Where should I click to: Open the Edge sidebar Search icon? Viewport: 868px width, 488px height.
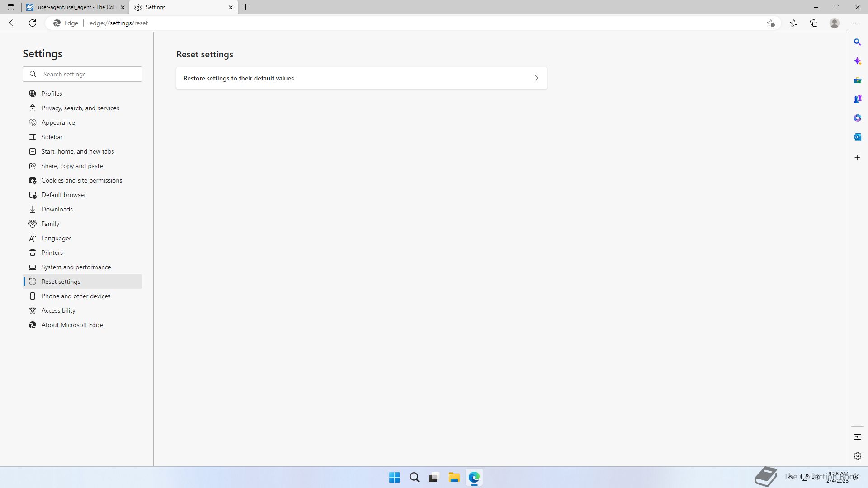coord(857,42)
